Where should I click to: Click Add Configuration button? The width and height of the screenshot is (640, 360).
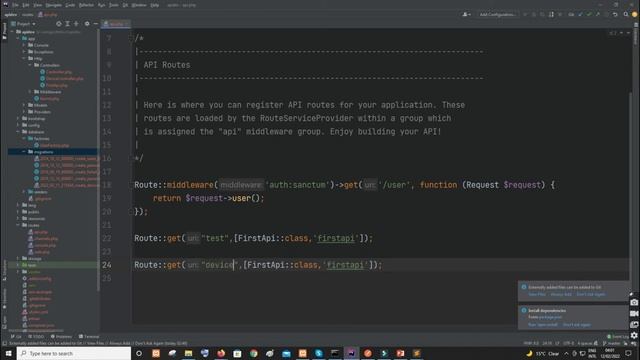click(497, 15)
